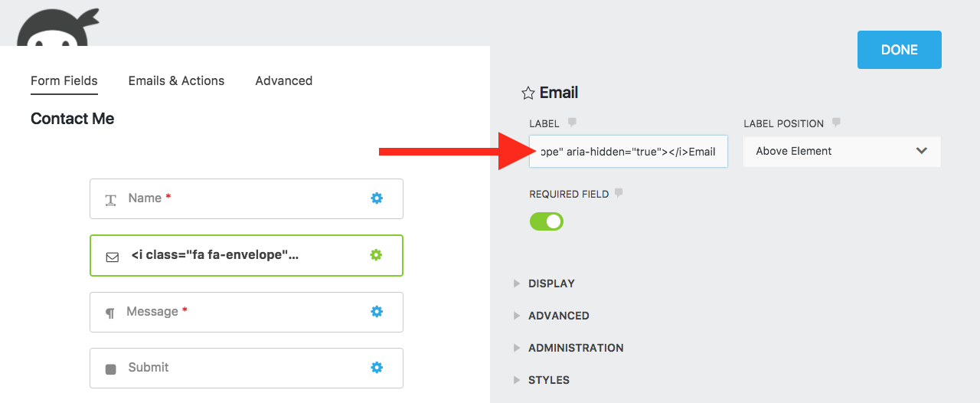Open settings gear for Submit field
The width and height of the screenshot is (980, 403).
(377, 368)
